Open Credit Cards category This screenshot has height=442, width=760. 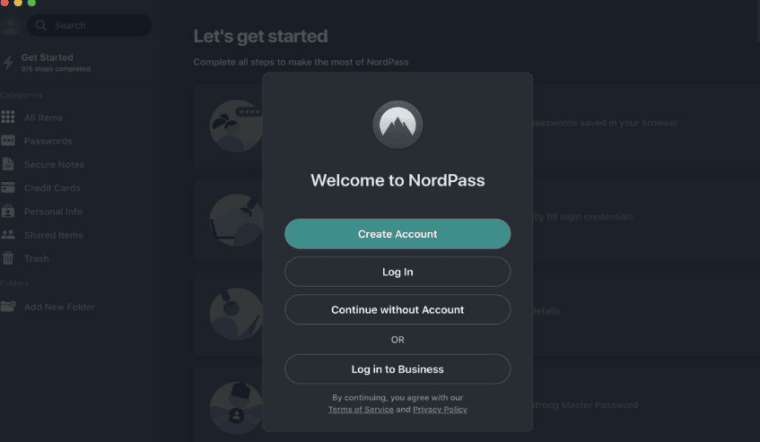(x=52, y=188)
